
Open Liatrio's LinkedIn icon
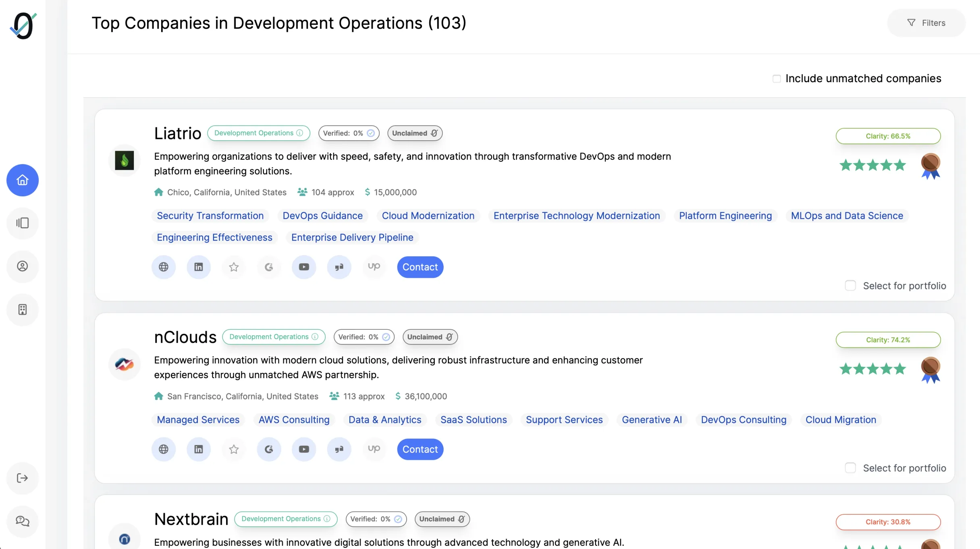pyautogui.click(x=199, y=267)
